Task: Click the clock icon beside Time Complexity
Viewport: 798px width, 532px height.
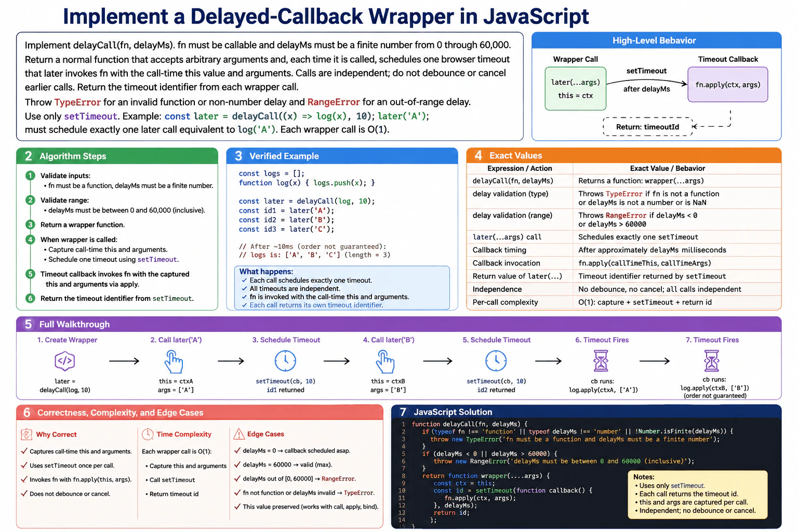Action: click(148, 434)
